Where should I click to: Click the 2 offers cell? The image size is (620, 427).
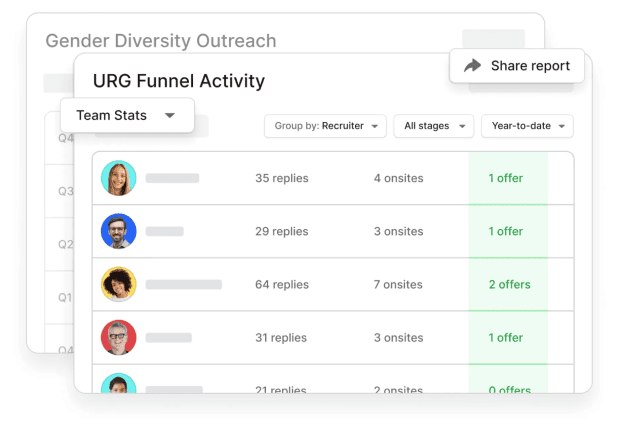[510, 284]
